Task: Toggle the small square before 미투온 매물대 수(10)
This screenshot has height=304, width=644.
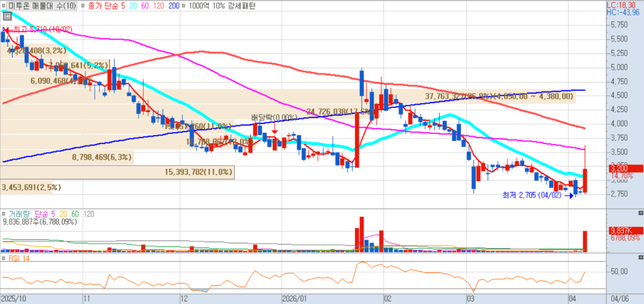Action: tap(4, 6)
